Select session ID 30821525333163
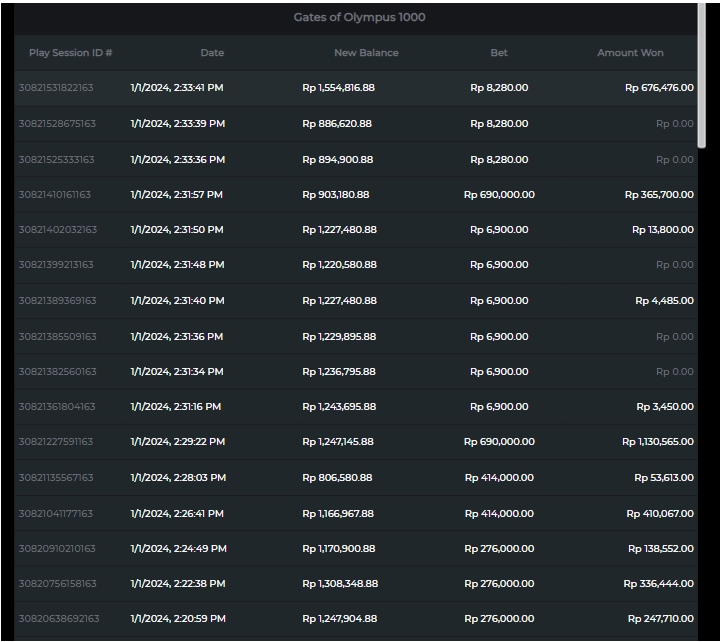Screen dimensions: 720x642 56,160
